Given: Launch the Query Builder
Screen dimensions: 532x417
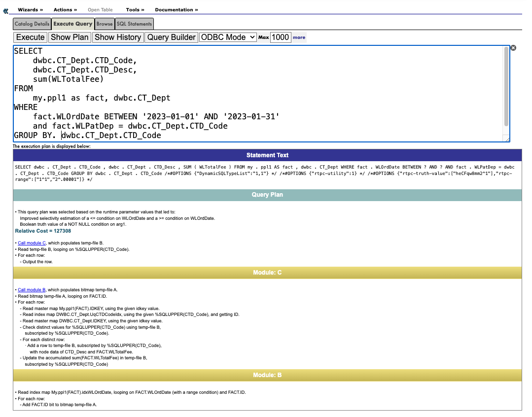Looking at the screenshot, I should click(x=171, y=37).
